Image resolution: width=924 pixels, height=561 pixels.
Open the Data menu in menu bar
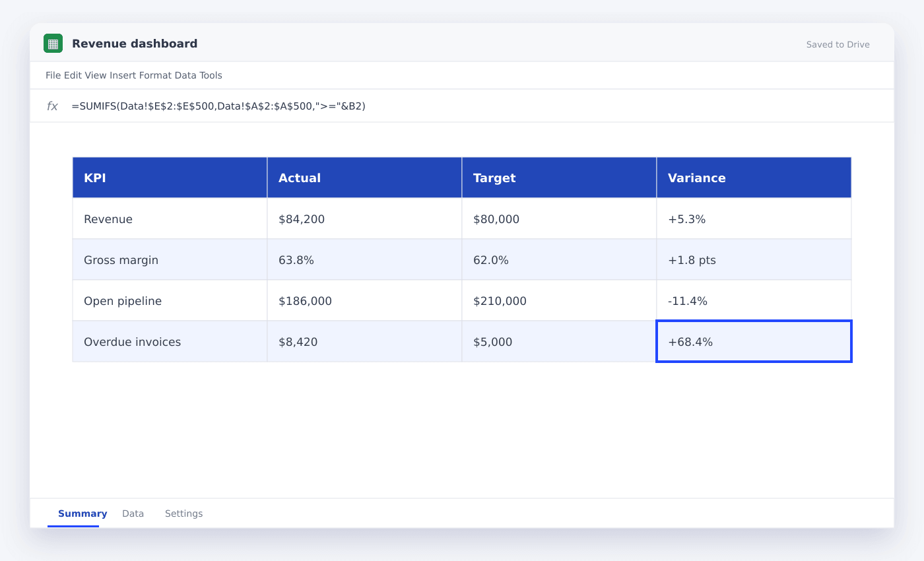185,75
